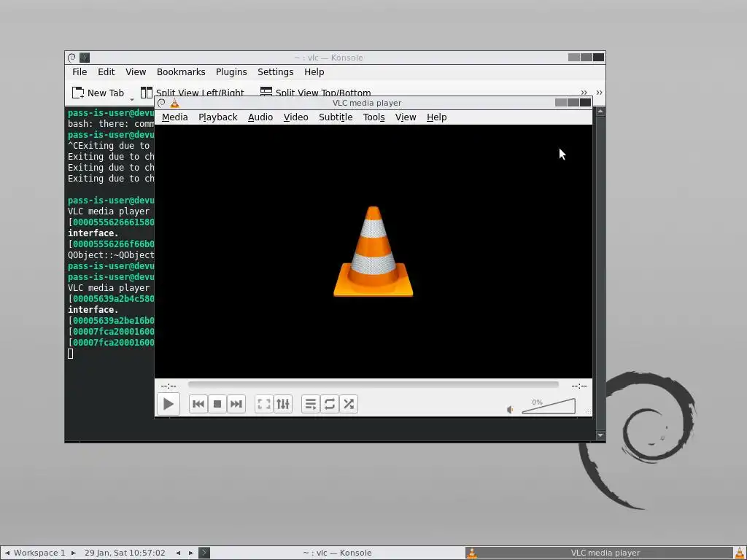This screenshot has height=560, width=747.
Task: Skip to next media track
Action: pyautogui.click(x=236, y=404)
